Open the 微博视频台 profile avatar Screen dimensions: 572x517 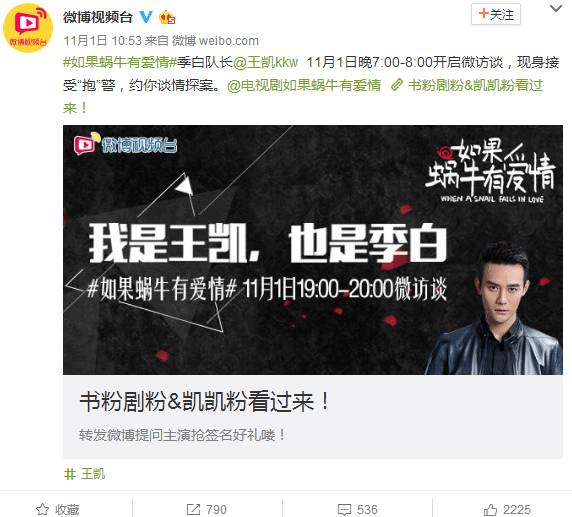tap(28, 28)
